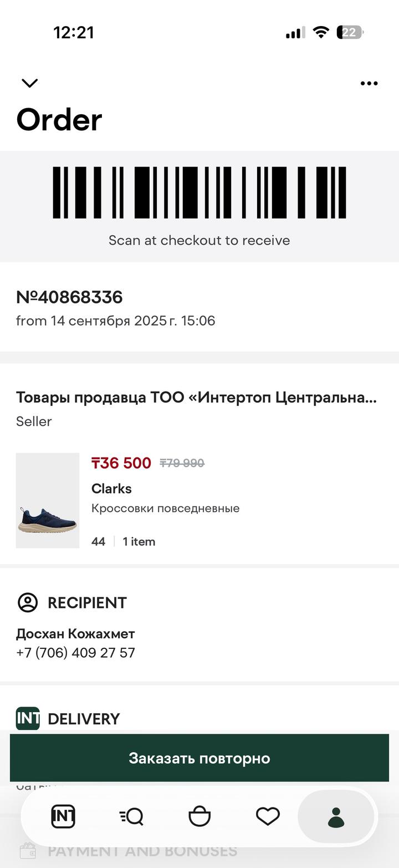Tap the order barcode
This screenshot has height=868, width=399.
pyautogui.click(x=199, y=192)
